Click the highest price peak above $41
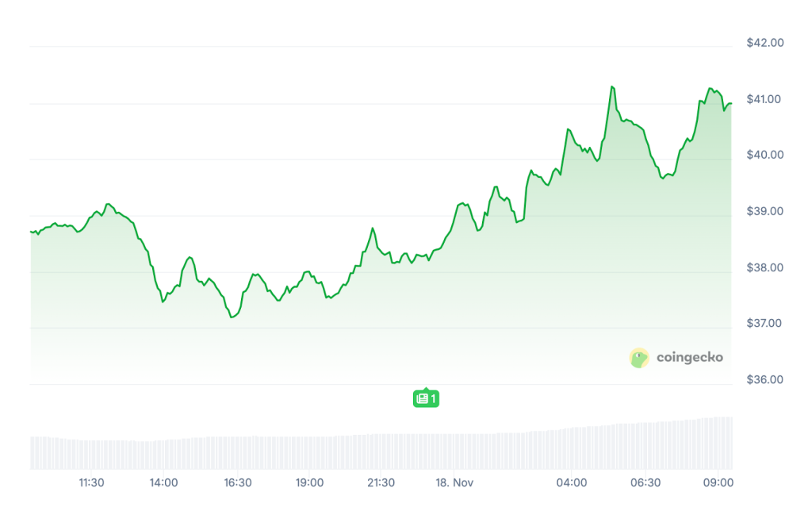 [612, 86]
